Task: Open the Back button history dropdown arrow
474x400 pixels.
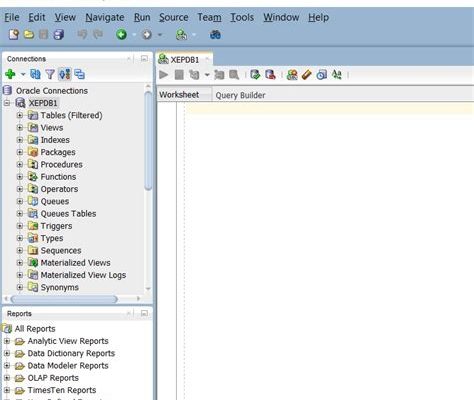Action: [134, 35]
